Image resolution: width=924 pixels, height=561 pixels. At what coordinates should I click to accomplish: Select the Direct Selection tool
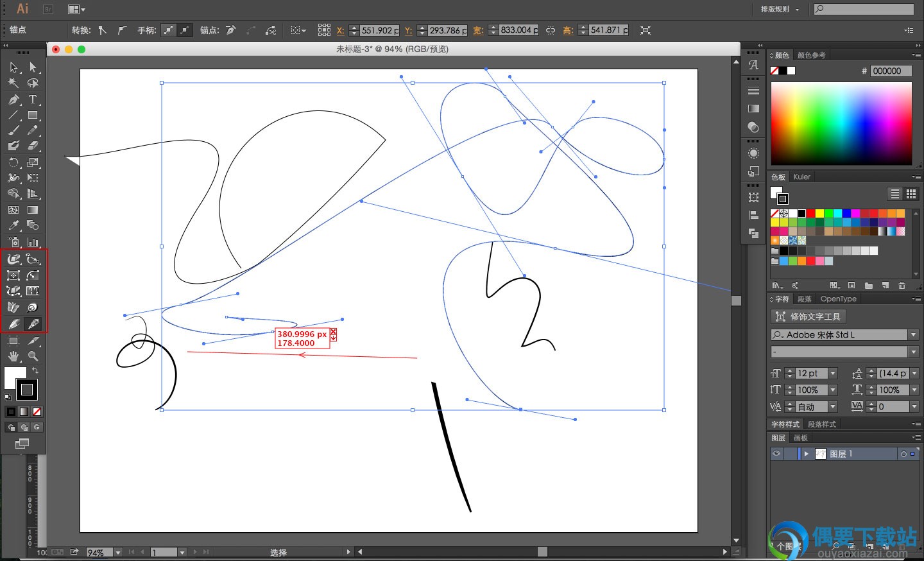(33, 67)
